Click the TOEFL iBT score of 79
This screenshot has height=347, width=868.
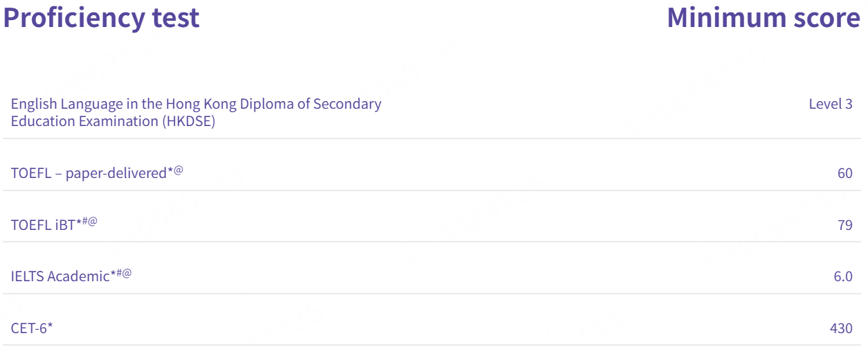click(x=844, y=225)
